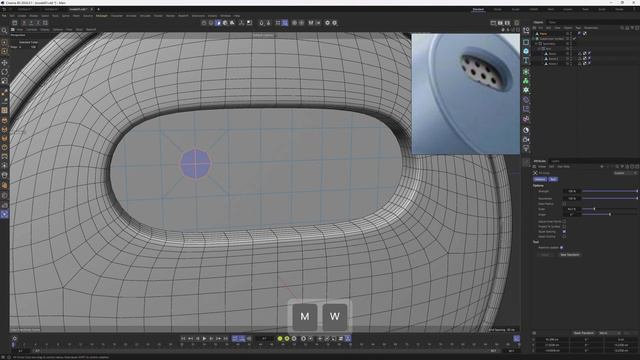Uncheck the Equal Spacing checkbox
The height and width of the screenshot is (360, 640).
[x=564, y=231]
